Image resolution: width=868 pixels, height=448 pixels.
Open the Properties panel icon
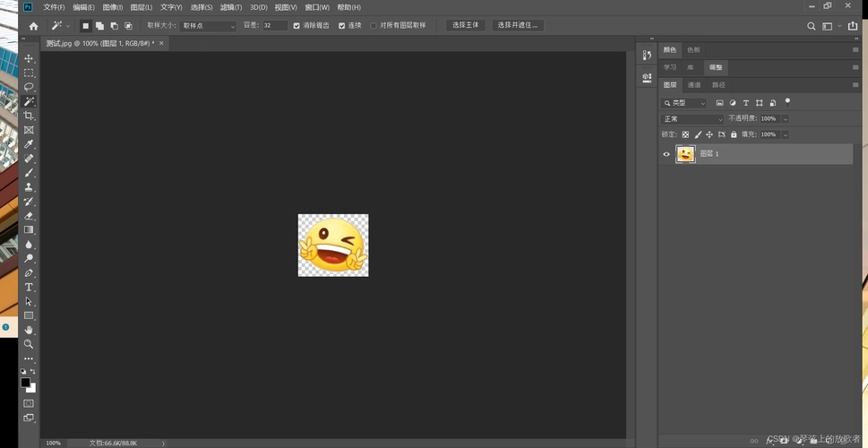[647, 78]
